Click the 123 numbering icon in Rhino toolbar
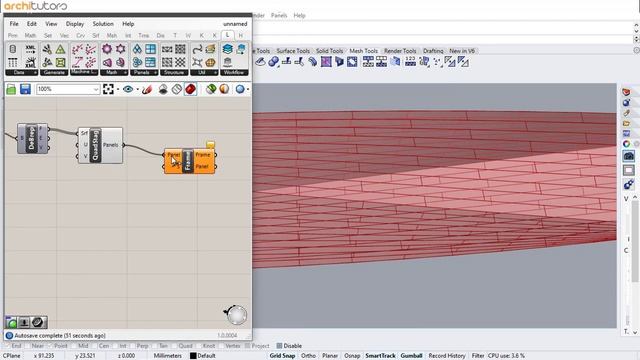 (x=410, y=62)
